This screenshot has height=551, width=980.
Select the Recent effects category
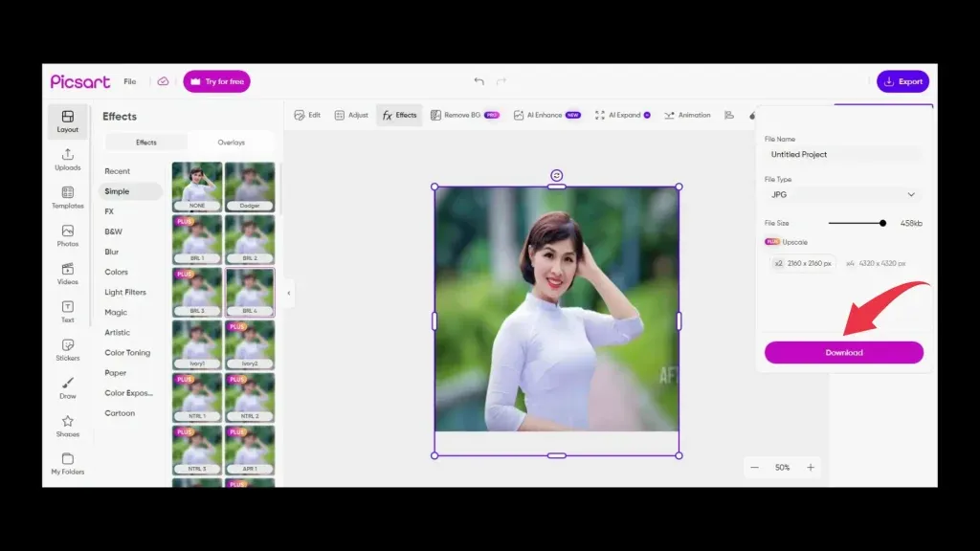click(118, 171)
